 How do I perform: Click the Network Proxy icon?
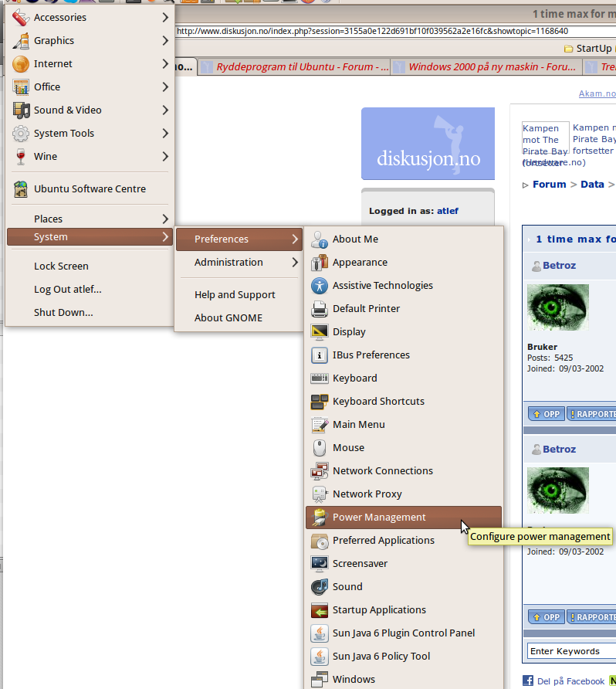(x=320, y=494)
